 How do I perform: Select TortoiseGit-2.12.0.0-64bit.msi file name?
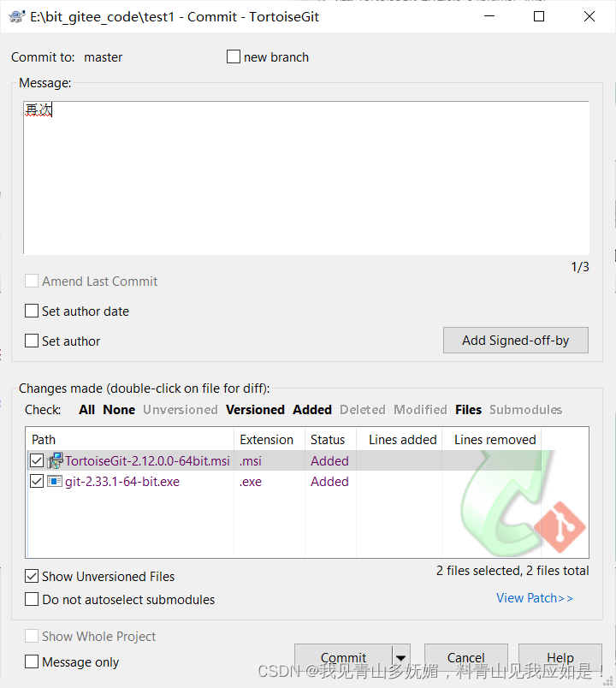point(147,460)
